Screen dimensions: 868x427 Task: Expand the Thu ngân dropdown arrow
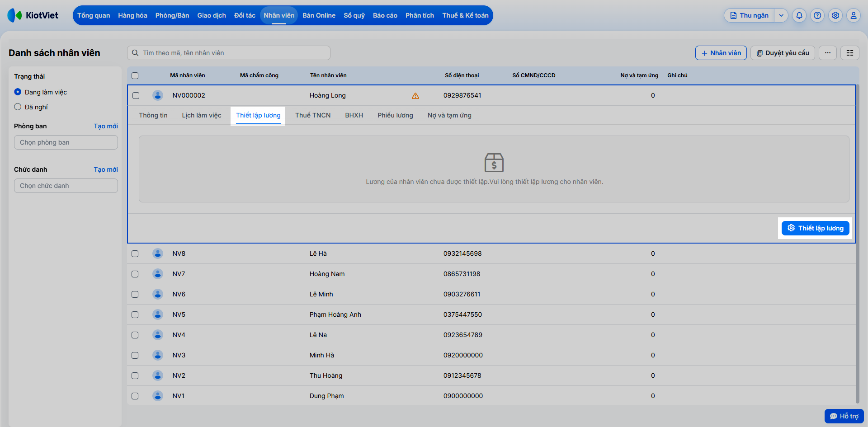pos(781,15)
